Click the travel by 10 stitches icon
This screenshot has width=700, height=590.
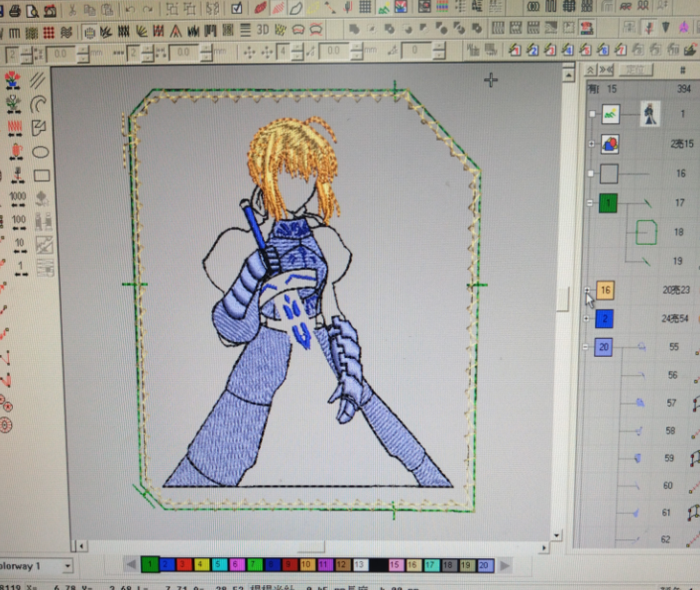click(x=19, y=246)
